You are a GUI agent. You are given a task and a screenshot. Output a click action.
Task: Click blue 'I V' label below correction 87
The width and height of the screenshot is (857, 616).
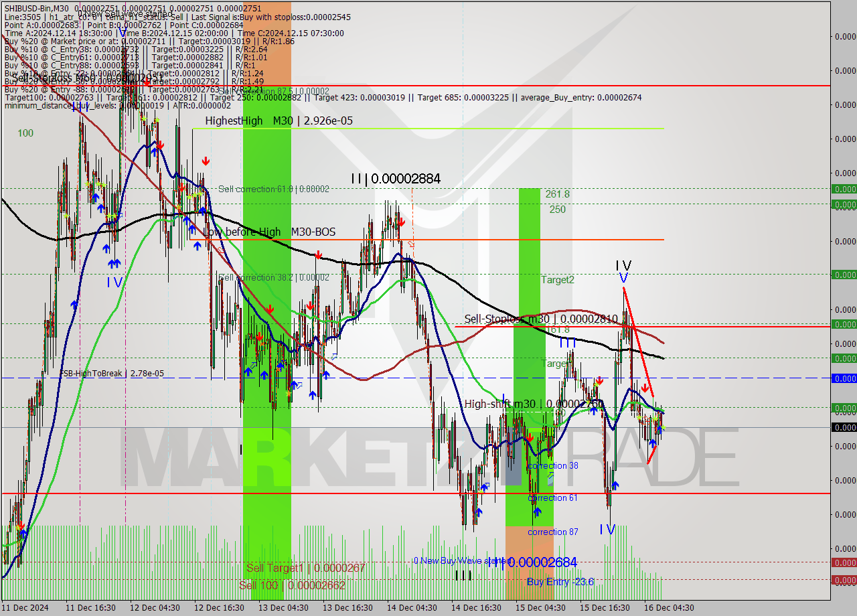607,530
